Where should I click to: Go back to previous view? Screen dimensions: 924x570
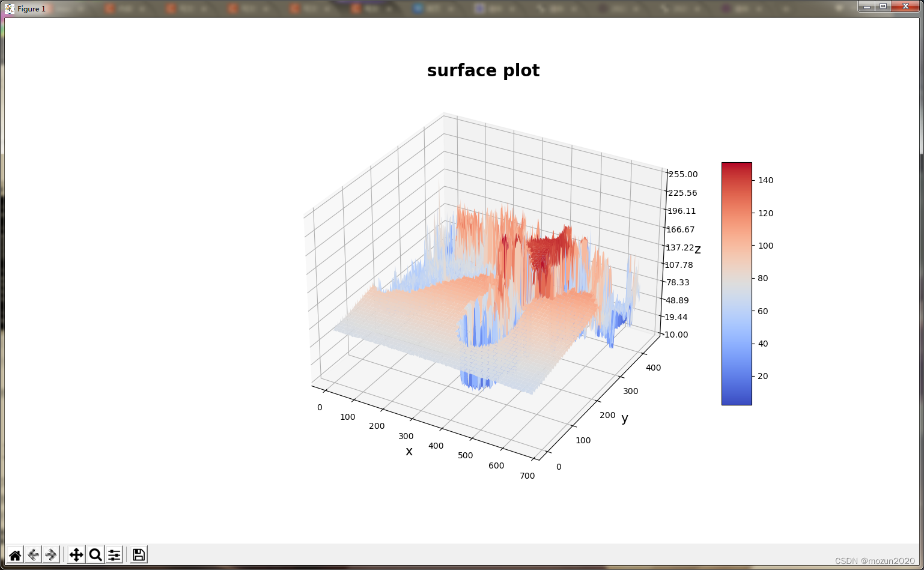click(x=34, y=555)
